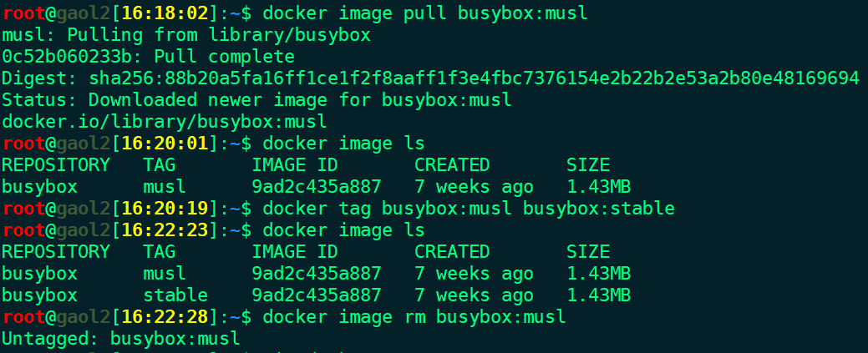
Task: Click the 16:22:28 prompt timestamp
Action: click(x=165, y=317)
